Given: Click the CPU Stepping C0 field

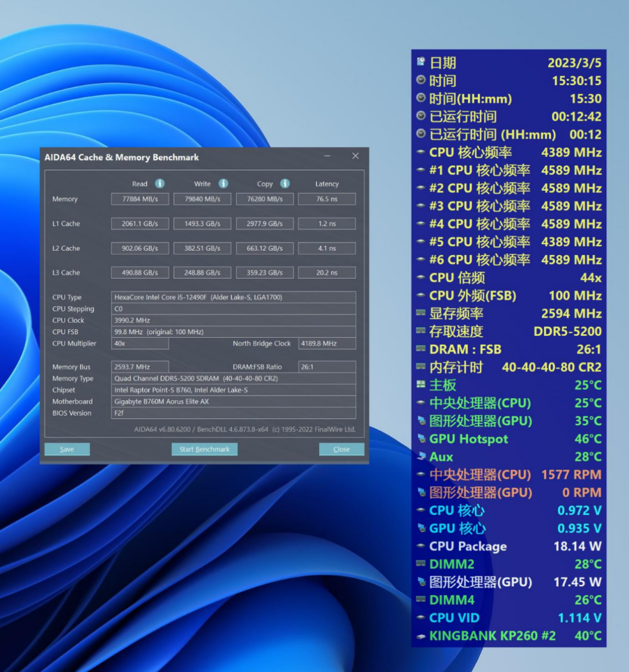Looking at the screenshot, I should (233, 309).
